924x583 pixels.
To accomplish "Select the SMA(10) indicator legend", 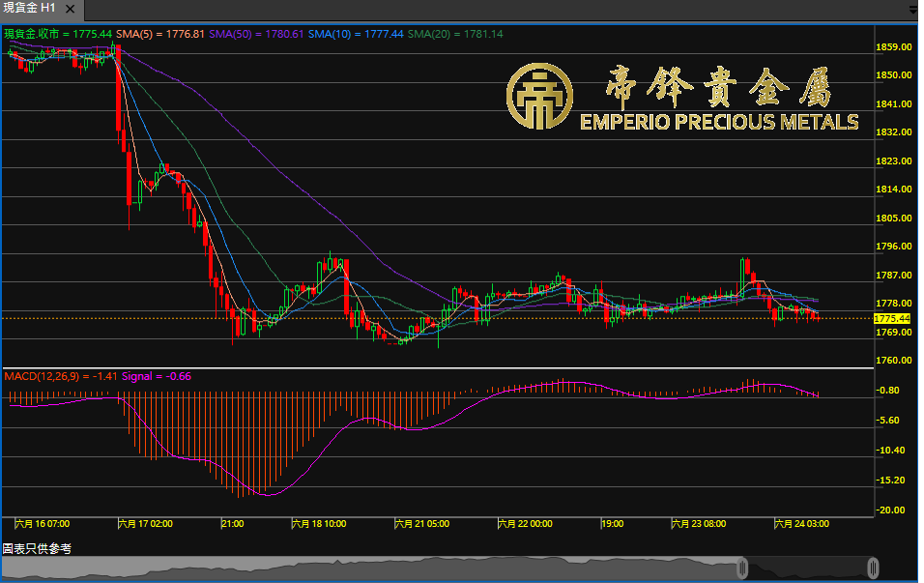I will pos(356,34).
